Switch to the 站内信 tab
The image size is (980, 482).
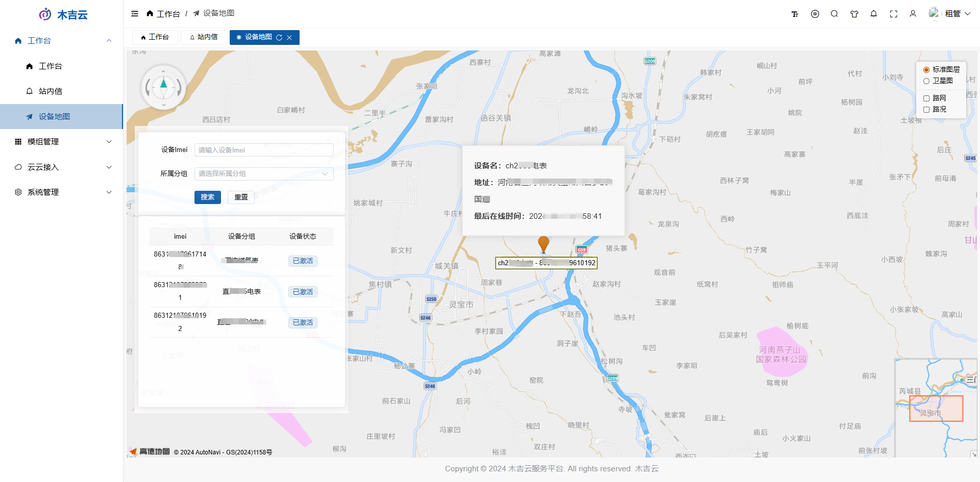click(204, 37)
